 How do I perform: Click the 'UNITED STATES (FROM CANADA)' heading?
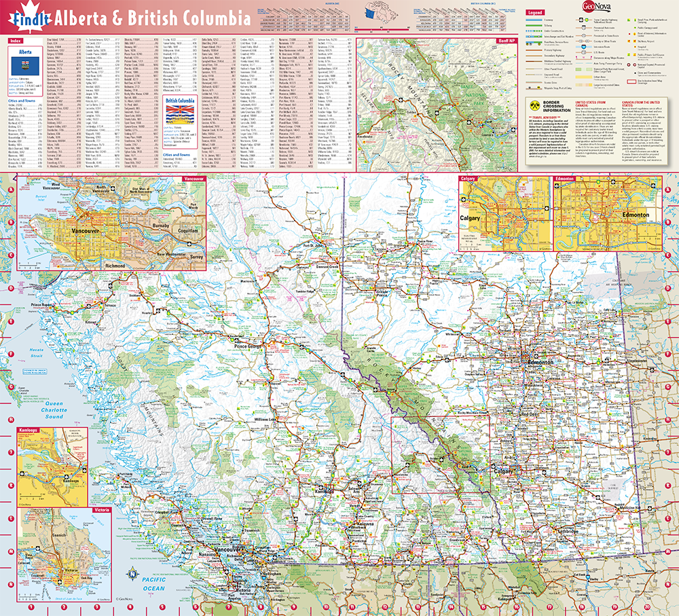pyautogui.click(x=589, y=103)
